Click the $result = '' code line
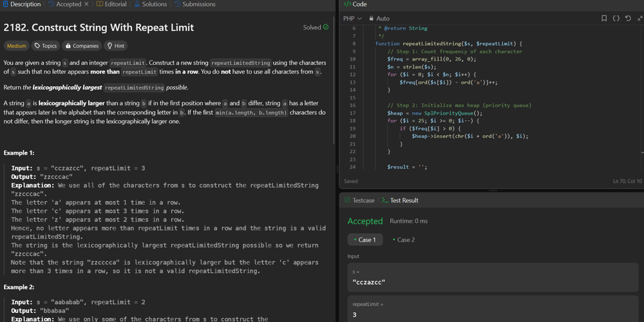 click(407, 167)
